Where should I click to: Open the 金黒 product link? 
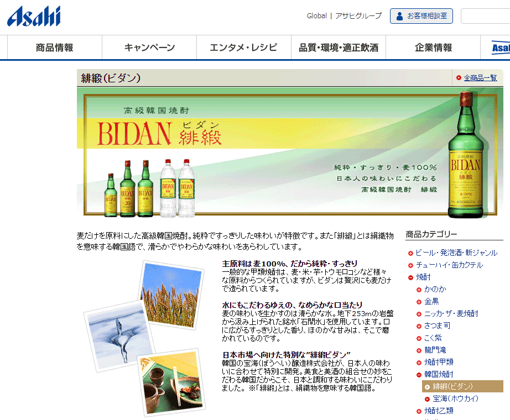coord(431,301)
